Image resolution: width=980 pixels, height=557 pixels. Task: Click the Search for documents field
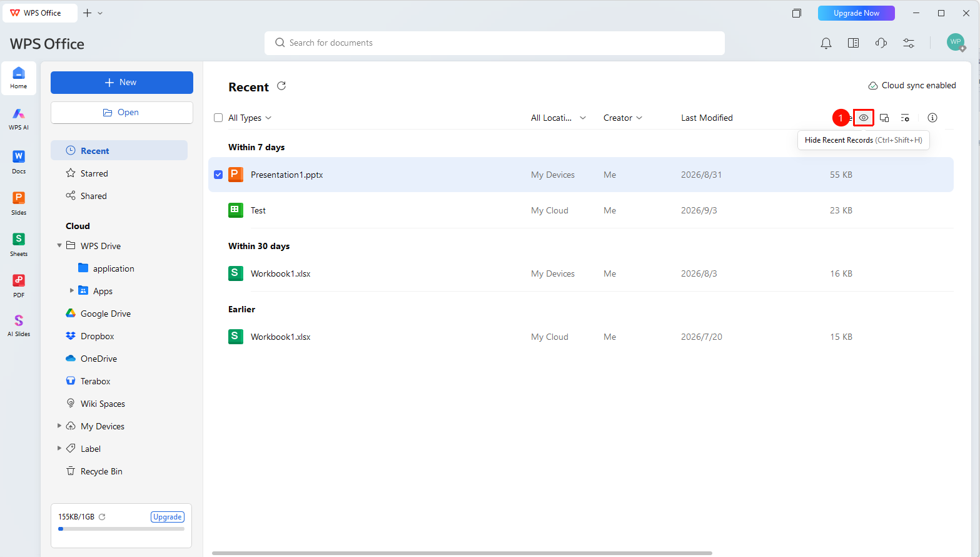[x=495, y=43]
